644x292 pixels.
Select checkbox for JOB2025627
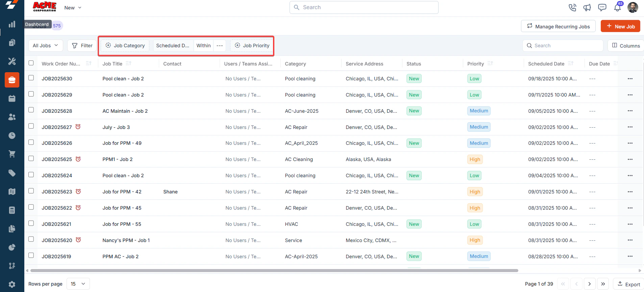coord(31,126)
